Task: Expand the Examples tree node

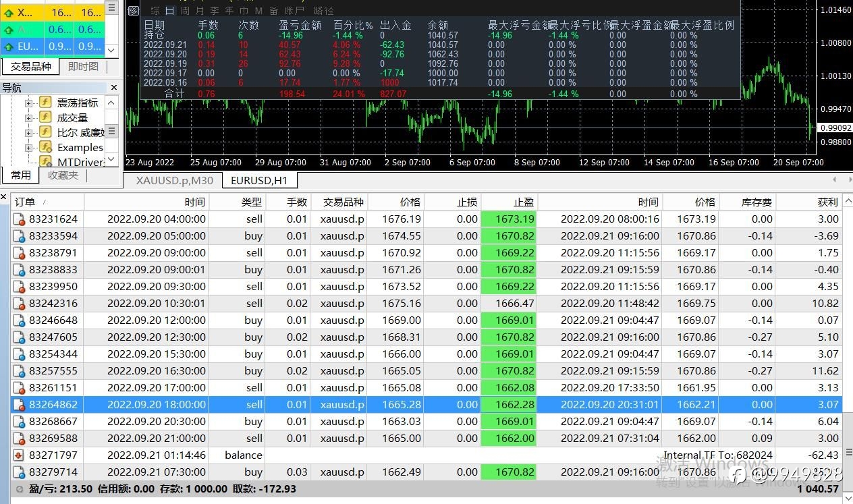Action: point(28,148)
